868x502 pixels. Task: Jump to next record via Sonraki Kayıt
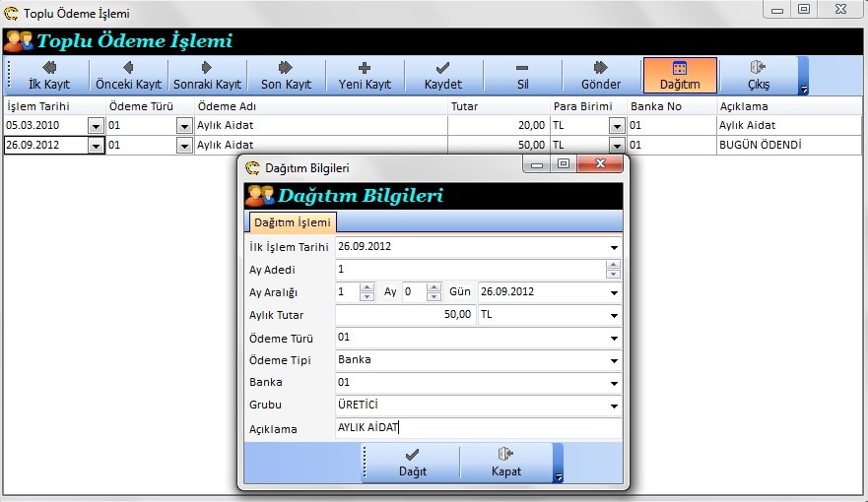tap(207, 76)
